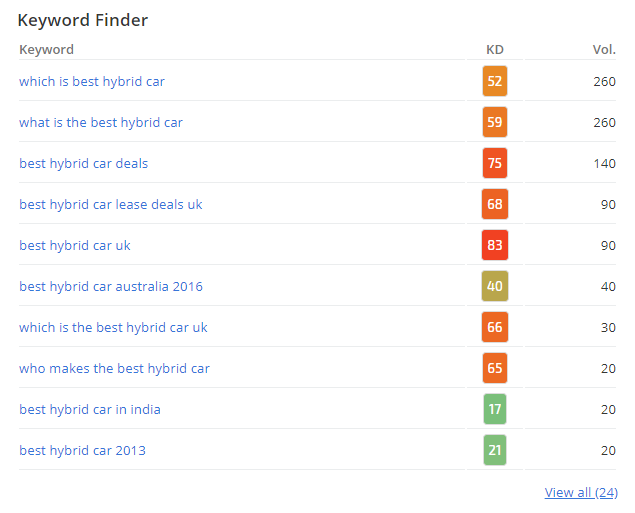Open the 'best hybrid car uk' keyword
635x513 pixels.
point(75,246)
